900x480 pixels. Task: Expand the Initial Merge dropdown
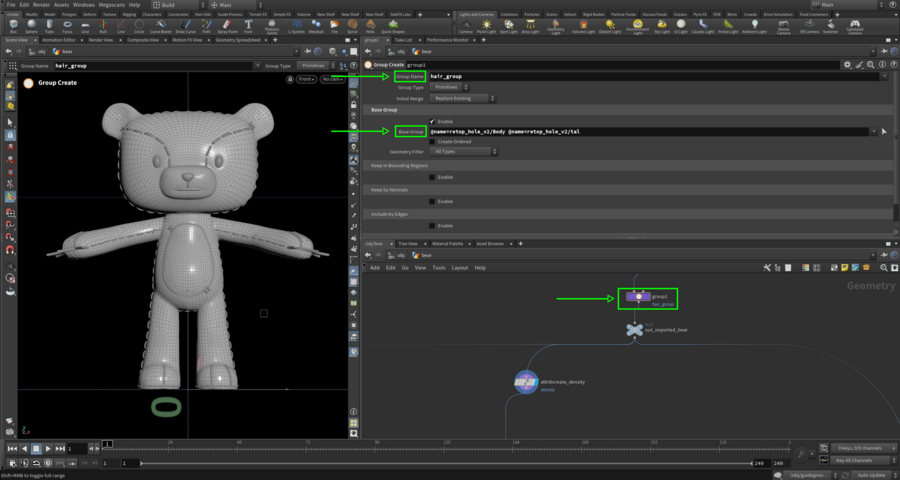tap(463, 98)
